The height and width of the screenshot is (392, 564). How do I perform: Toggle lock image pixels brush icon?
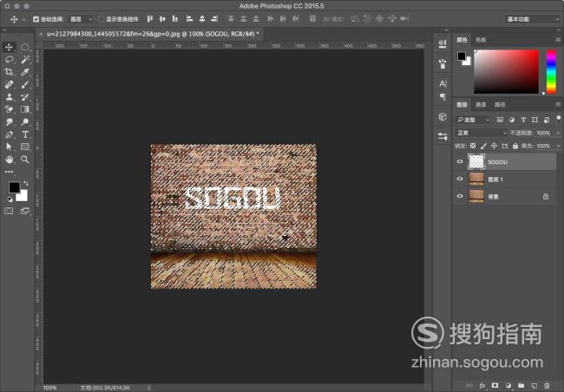point(483,146)
